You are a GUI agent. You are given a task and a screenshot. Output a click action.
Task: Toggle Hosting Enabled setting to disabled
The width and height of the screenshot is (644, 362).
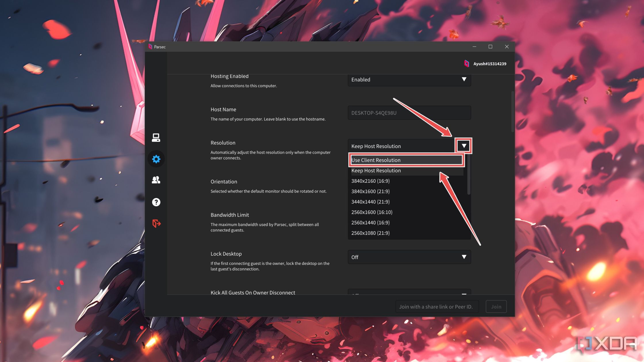tap(409, 79)
